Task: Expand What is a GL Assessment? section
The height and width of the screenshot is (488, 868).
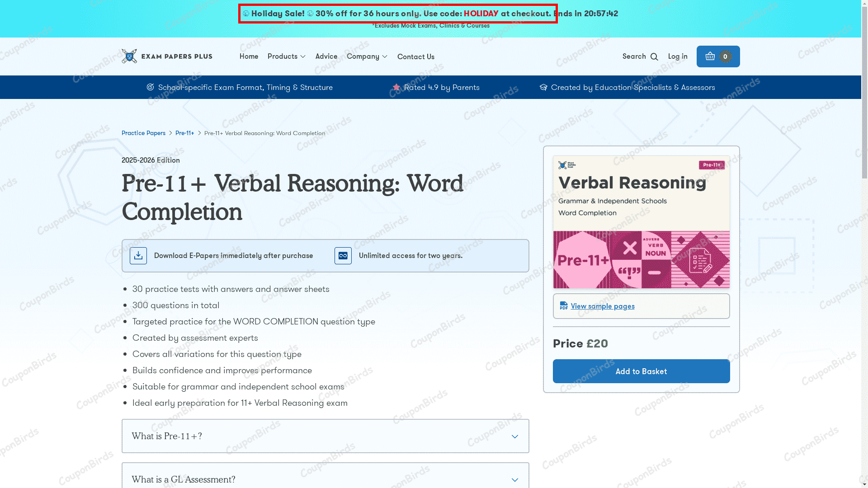Action: pyautogui.click(x=325, y=479)
